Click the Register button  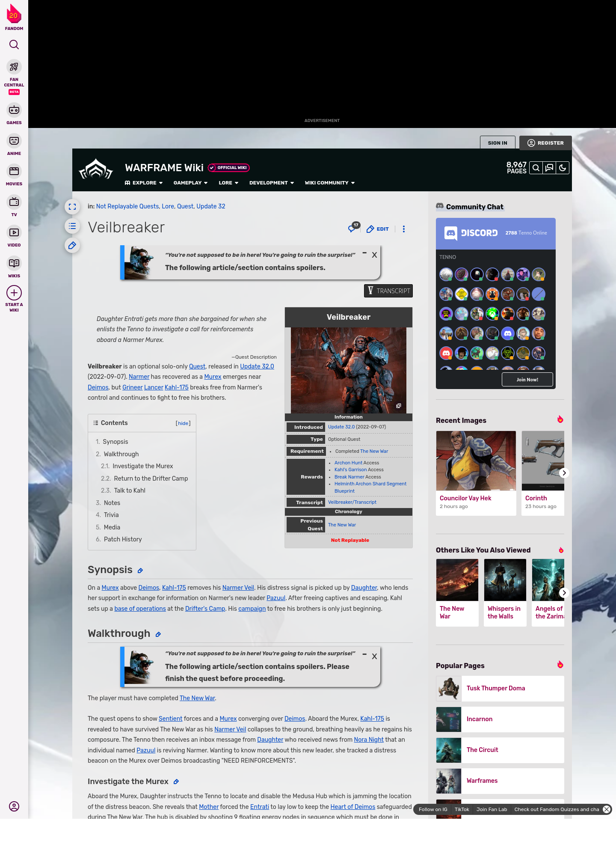point(545,143)
